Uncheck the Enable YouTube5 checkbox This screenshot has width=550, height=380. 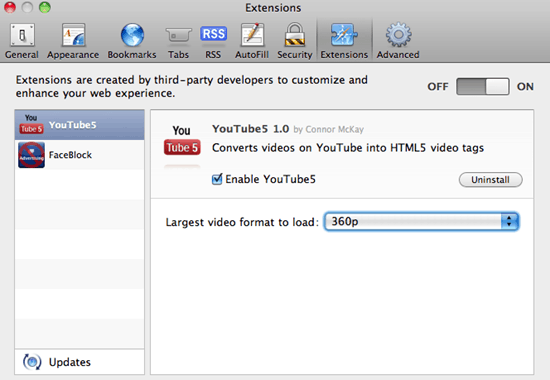[x=217, y=179]
